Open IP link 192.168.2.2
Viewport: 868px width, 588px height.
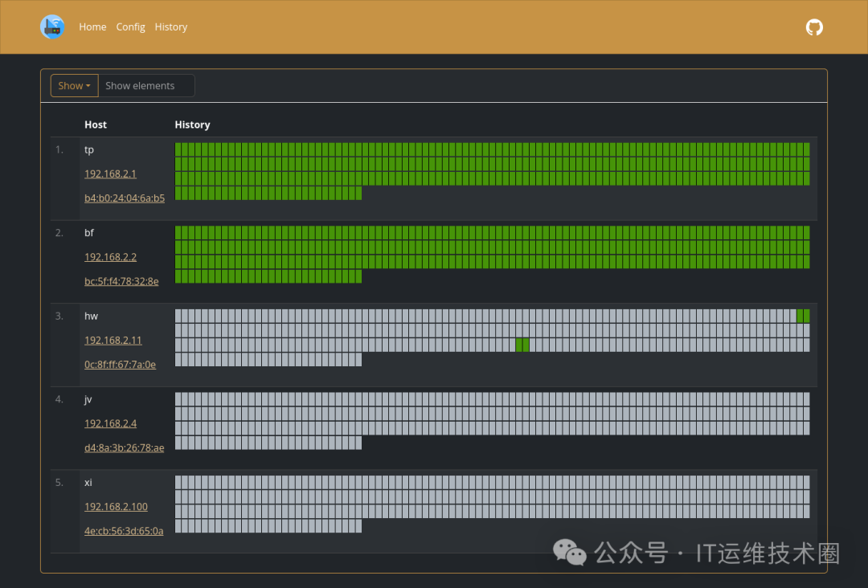pos(110,257)
